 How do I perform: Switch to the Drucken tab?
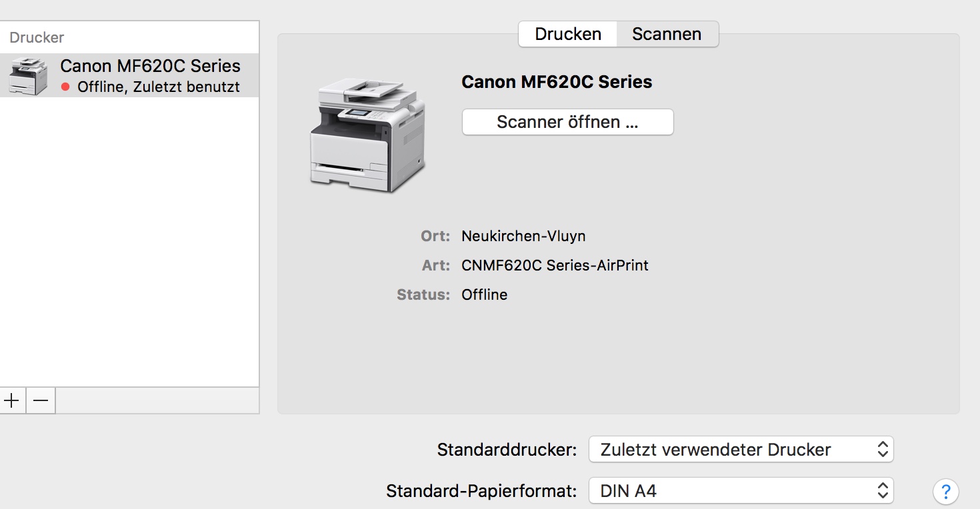568,34
